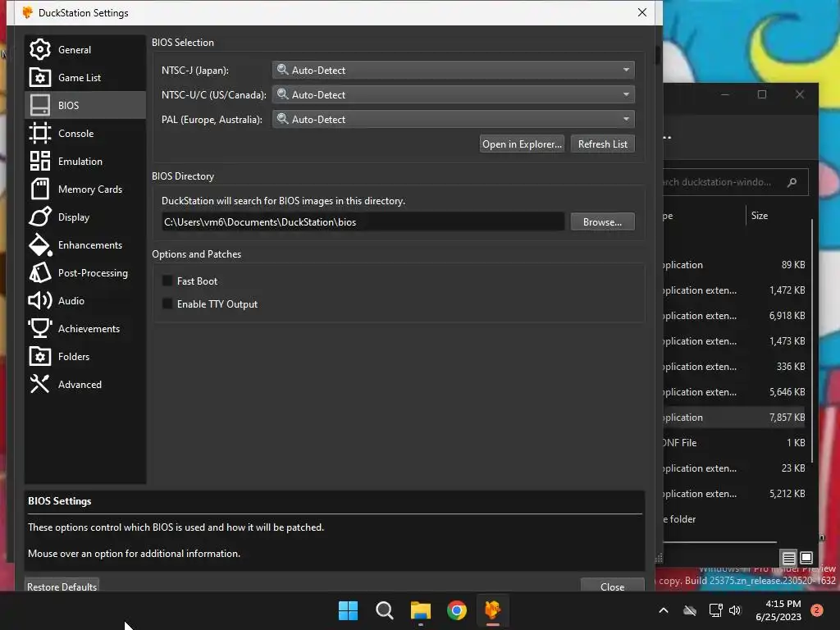Click Restore Defaults button

click(x=62, y=586)
